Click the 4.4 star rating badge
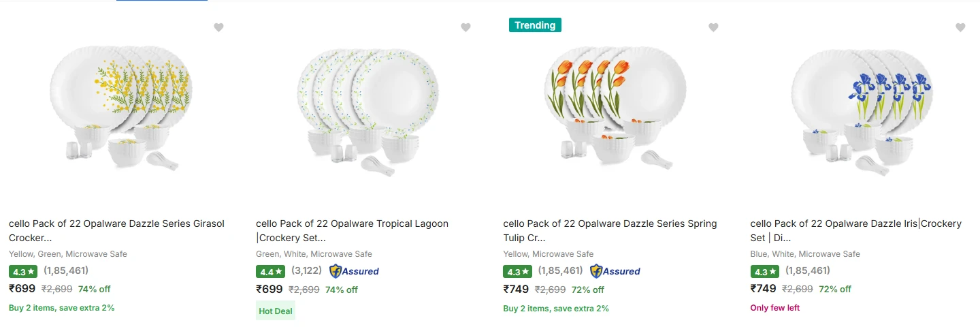 pyautogui.click(x=270, y=271)
